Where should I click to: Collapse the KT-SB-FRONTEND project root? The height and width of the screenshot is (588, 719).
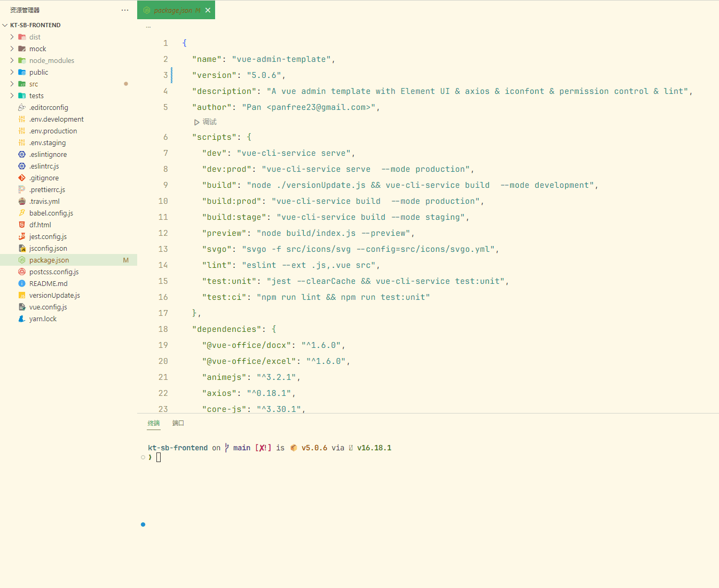click(x=5, y=25)
